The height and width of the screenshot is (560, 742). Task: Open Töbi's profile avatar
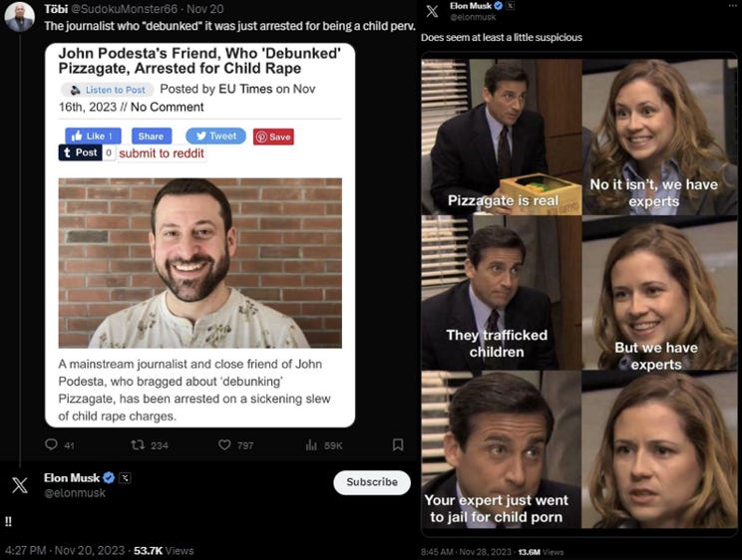(19, 17)
